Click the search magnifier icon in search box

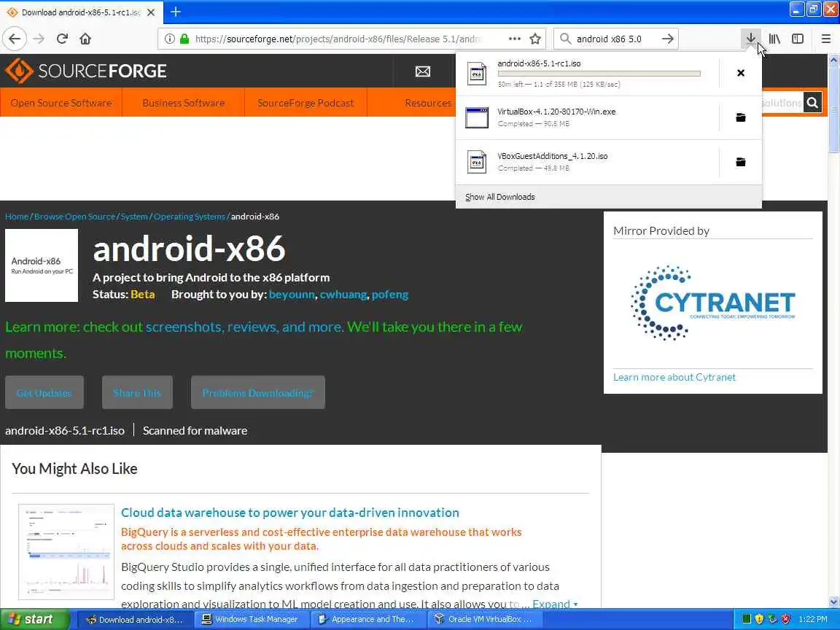(564, 39)
